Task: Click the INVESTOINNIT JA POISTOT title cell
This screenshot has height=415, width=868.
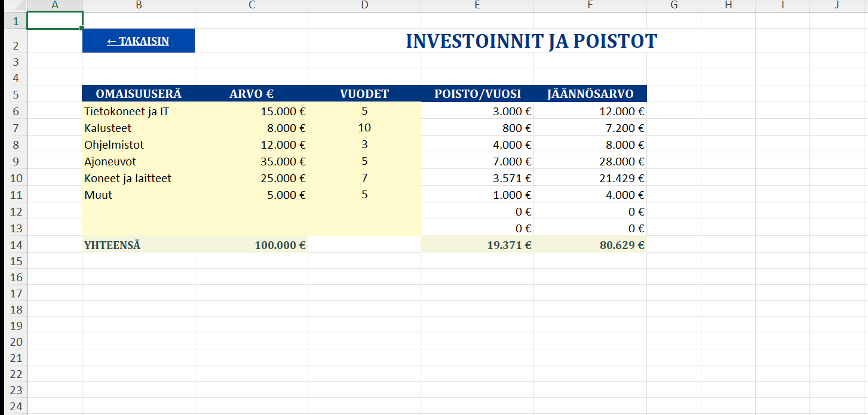Action: tap(531, 41)
